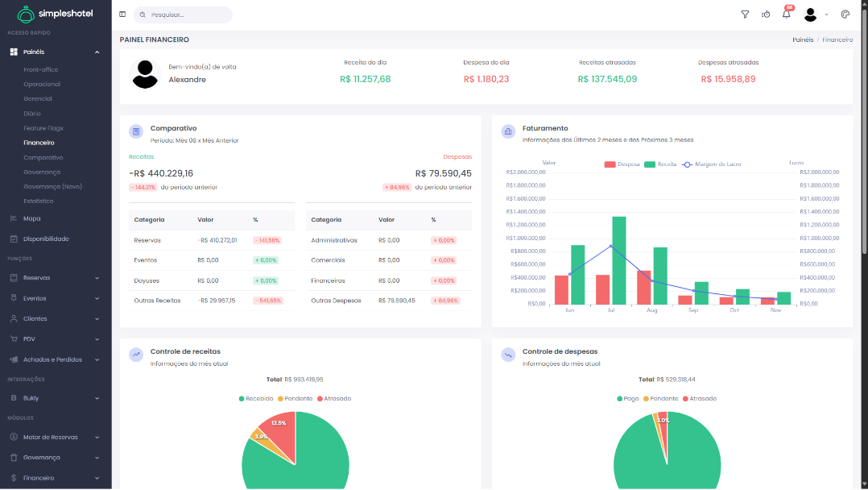Click the timer icon in header
Image resolution: width=868 pixels, height=490 pixels.
click(x=766, y=15)
